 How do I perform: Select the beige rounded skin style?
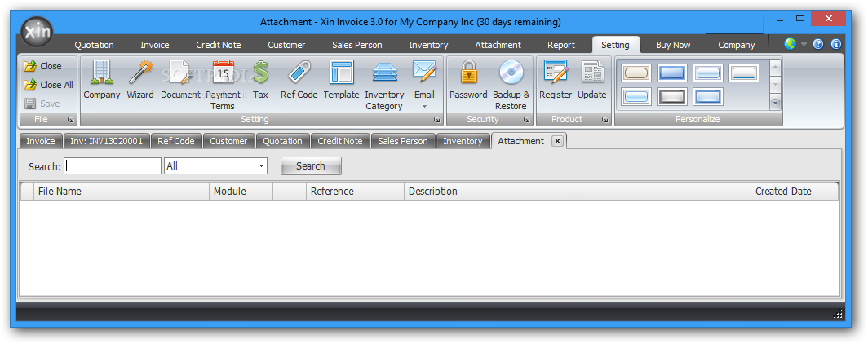[636, 73]
